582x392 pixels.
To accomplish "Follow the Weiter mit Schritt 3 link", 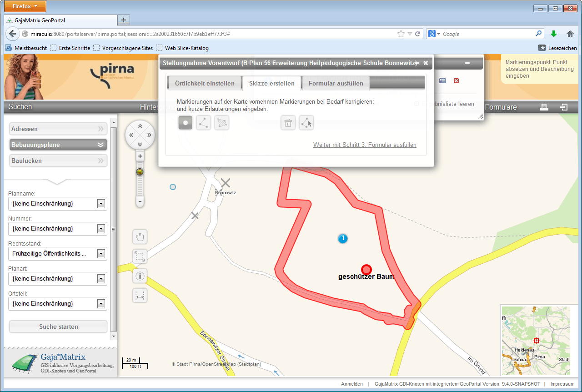I will click(365, 145).
